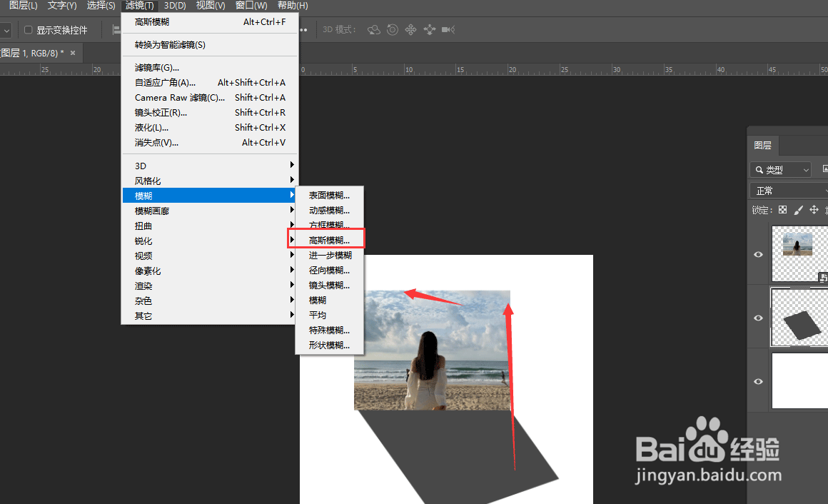Open the 正常 blend mode dropdown
The image size is (828, 504).
789,191
